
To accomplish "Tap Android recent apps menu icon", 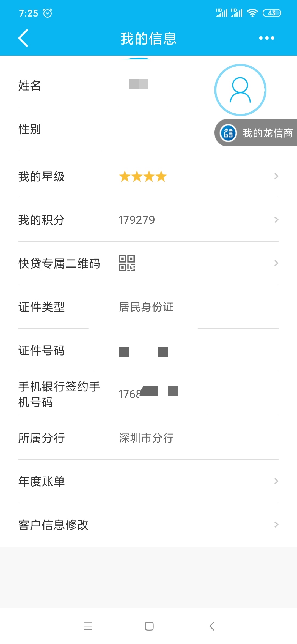I will coord(88,626).
